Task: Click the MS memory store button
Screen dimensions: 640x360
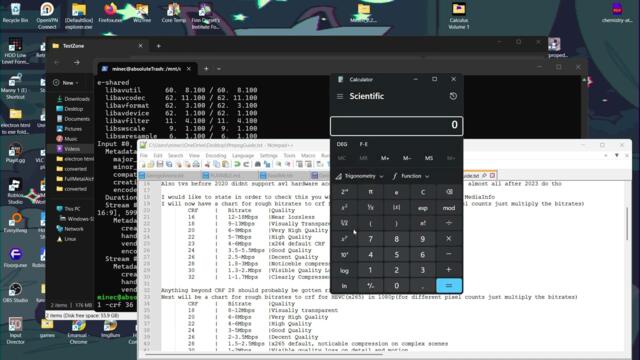Action: [429, 158]
